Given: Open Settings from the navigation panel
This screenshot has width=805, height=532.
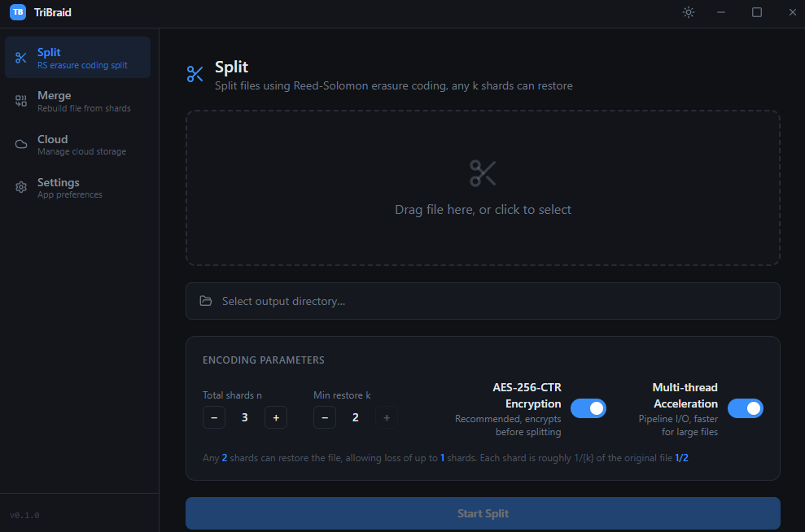Looking at the screenshot, I should (77, 187).
